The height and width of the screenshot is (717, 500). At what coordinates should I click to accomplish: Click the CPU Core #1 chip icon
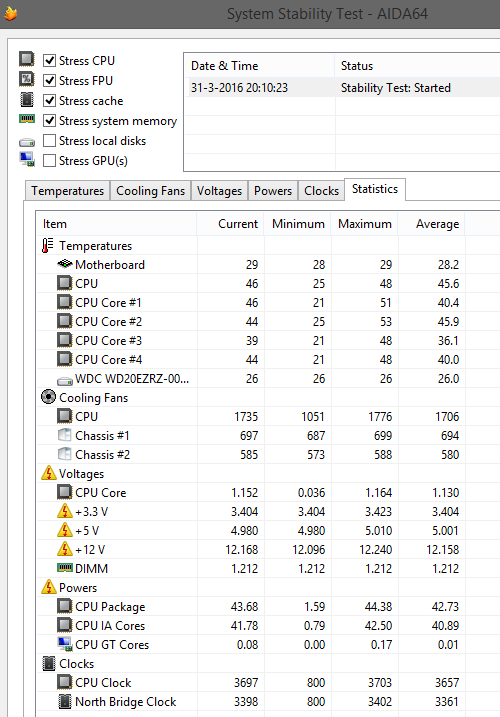point(65,302)
